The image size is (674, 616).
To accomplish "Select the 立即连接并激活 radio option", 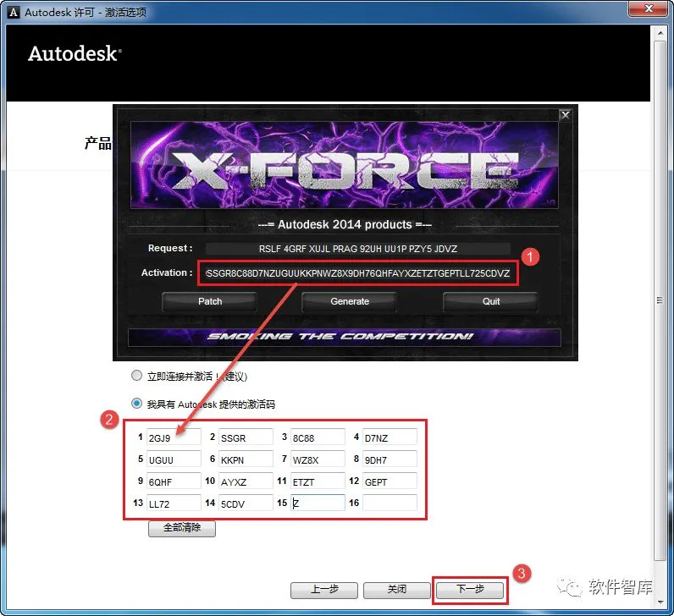I will 136,376.
